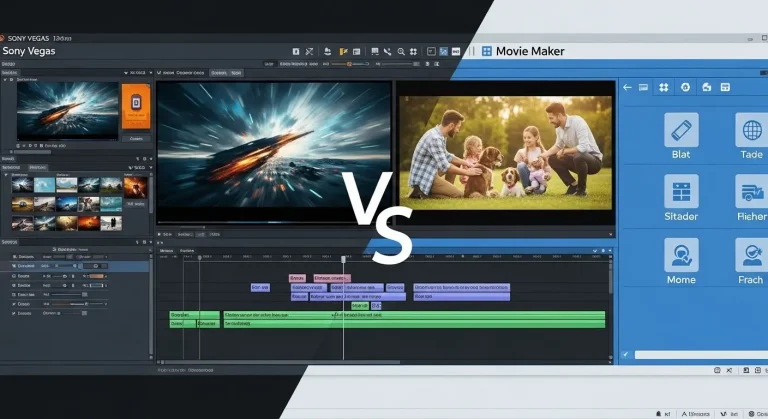Screen dimensions: 768x419
Task: Adjust the orange slider in Vegas top bar
Action: (350, 64)
